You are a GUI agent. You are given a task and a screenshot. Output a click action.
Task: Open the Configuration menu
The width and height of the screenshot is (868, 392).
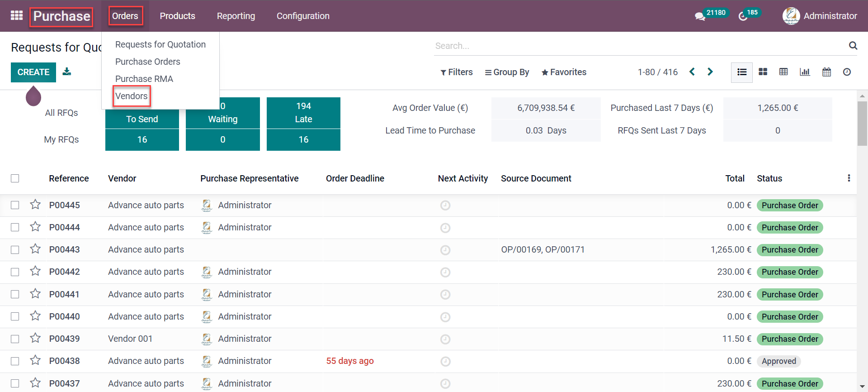[303, 16]
